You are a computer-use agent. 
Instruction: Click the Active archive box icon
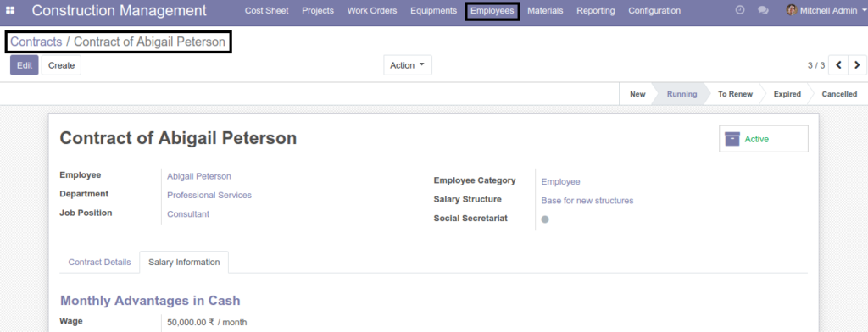point(732,139)
